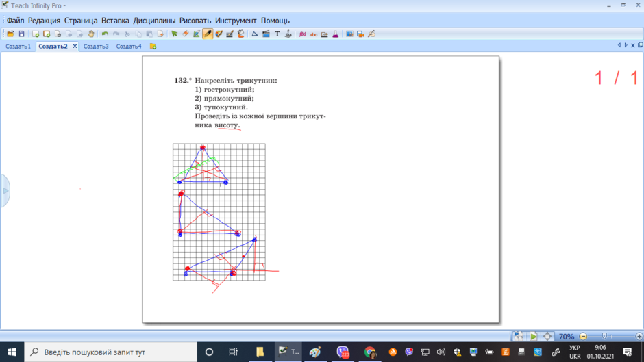Viewport: 644px width, 362px height.
Task: Switch to the Создать4 tab
Action: pos(129,47)
